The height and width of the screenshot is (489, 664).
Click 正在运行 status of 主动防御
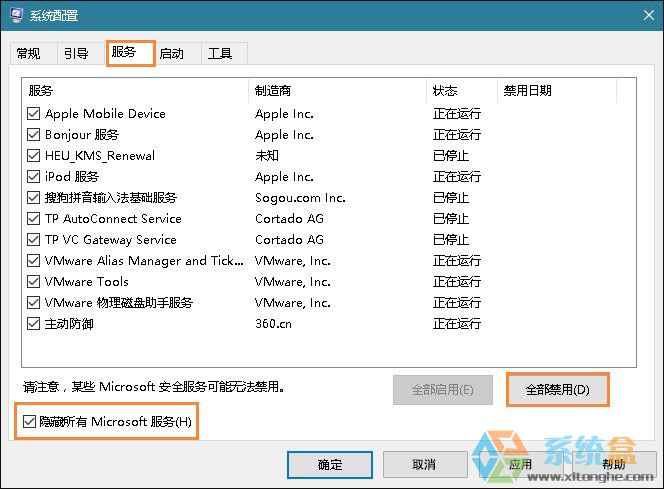[456, 324]
